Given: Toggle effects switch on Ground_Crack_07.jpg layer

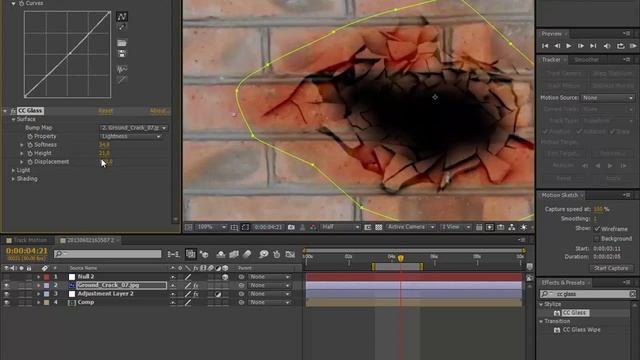Looking at the screenshot, I should click(196, 285).
